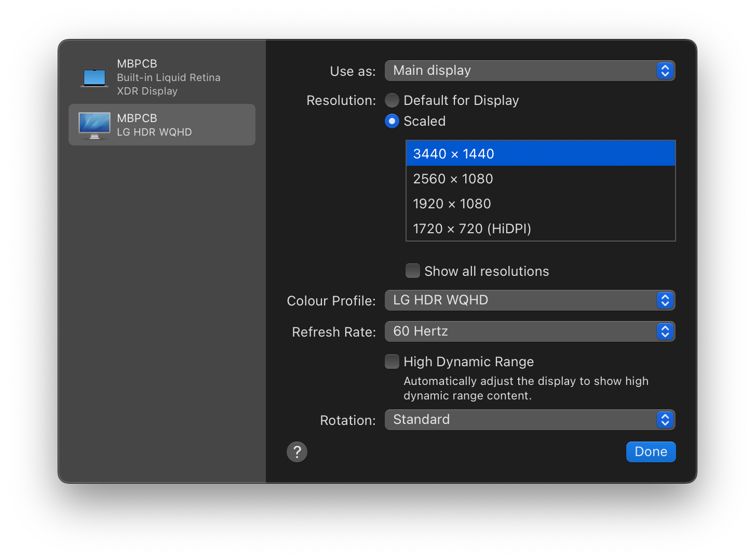Pick the 1720 × 720 (HiDPI) resolution
755x560 pixels.
click(x=540, y=229)
